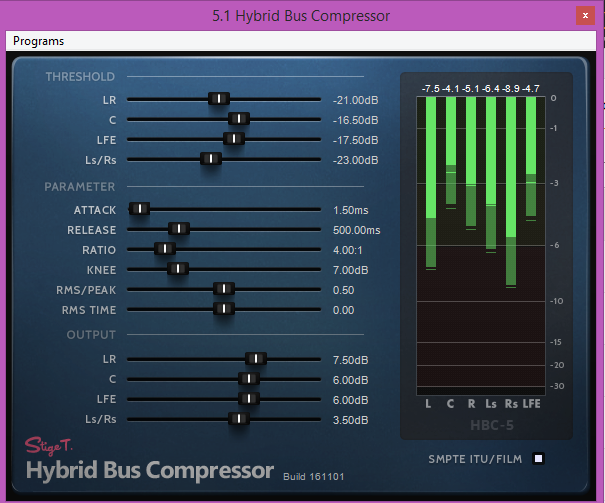Click the 500.00ms release value

[x=357, y=230]
